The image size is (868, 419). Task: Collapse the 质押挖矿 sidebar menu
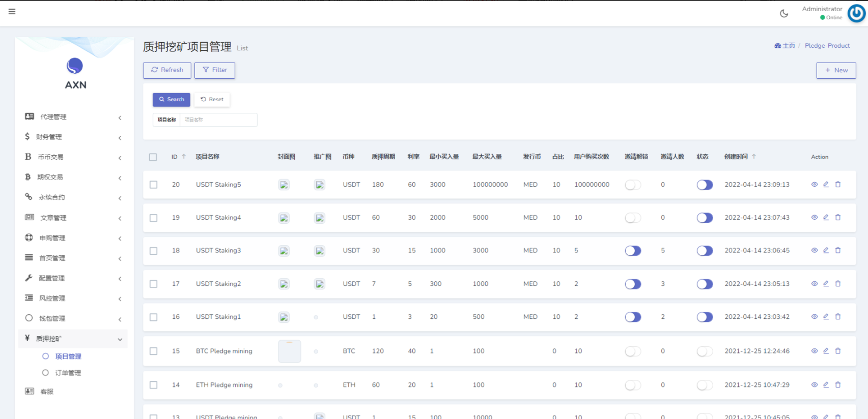74,339
